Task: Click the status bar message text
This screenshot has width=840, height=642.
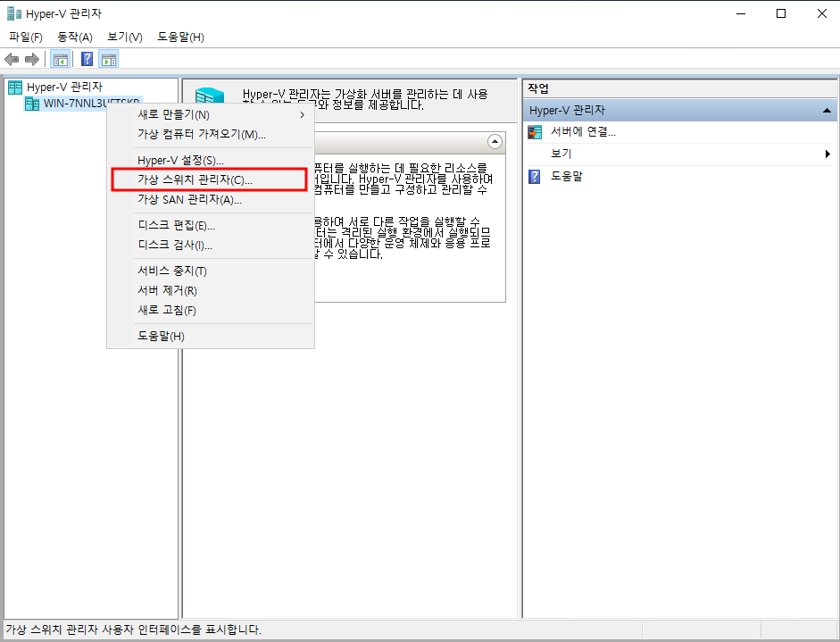Action: click(x=133, y=629)
